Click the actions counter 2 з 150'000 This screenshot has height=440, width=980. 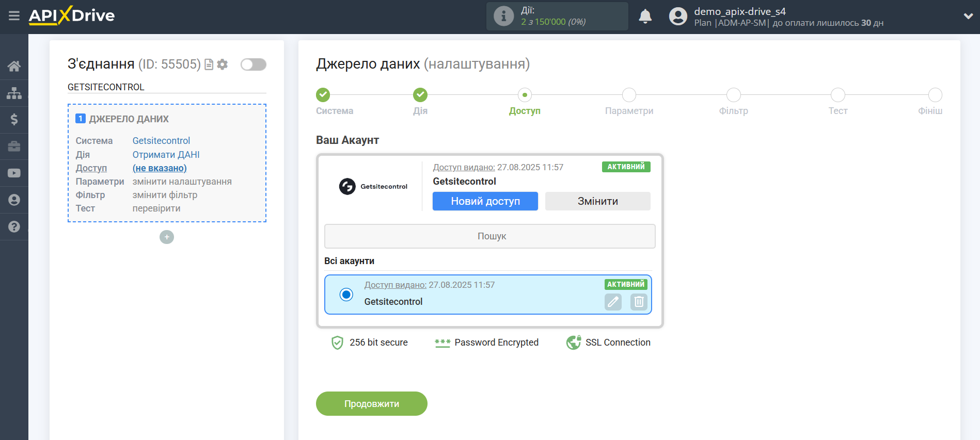553,22
